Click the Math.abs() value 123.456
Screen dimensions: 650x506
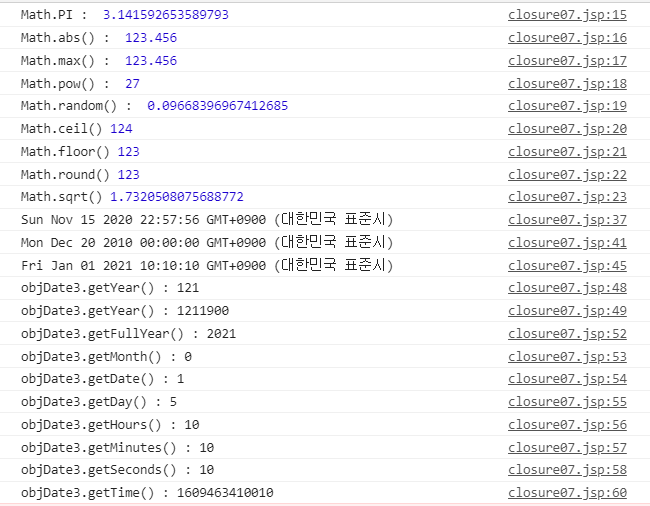[x=151, y=38]
